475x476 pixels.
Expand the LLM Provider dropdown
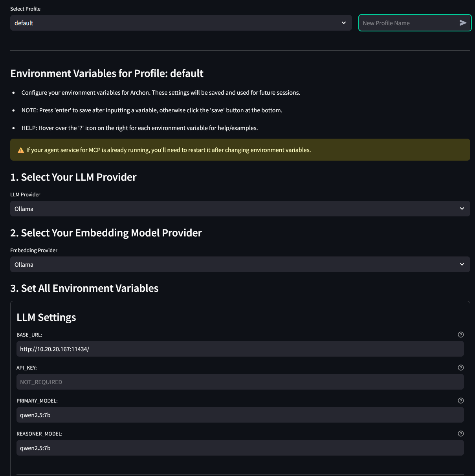click(x=240, y=209)
